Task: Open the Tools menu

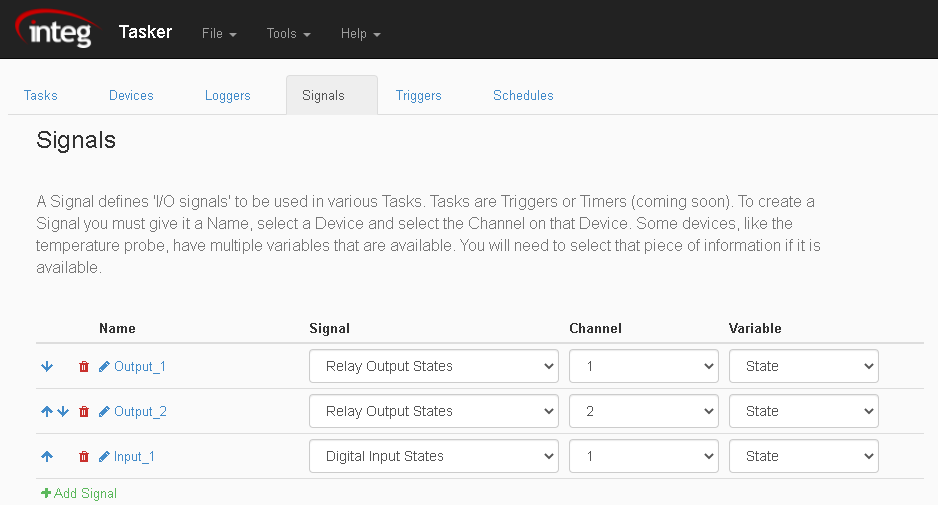Action: coord(288,34)
